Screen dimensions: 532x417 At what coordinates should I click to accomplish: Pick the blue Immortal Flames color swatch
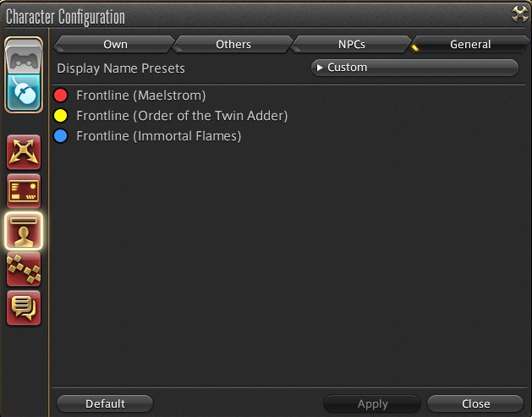[x=61, y=136]
